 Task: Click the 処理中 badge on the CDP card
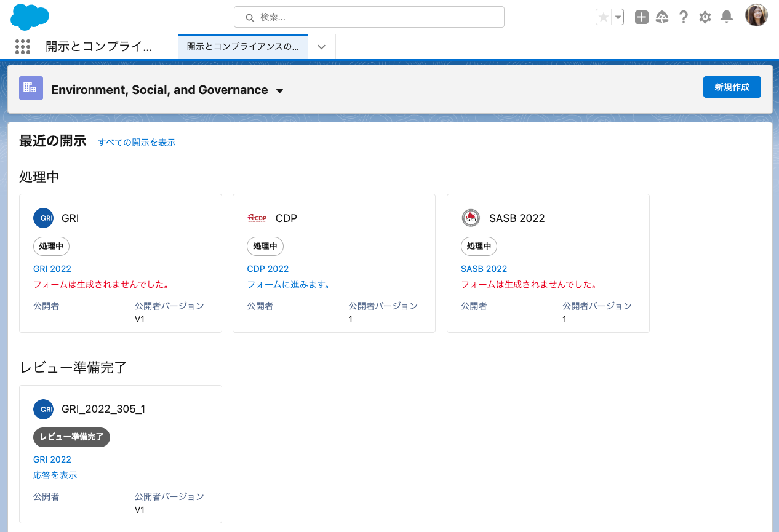click(x=265, y=247)
